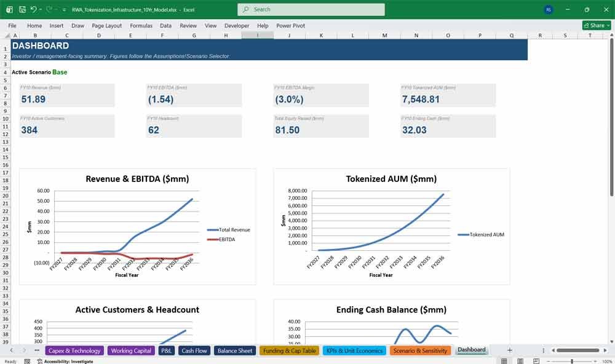Click the Select All corner triangle
This screenshot has height=364, width=615.
click(7, 35)
